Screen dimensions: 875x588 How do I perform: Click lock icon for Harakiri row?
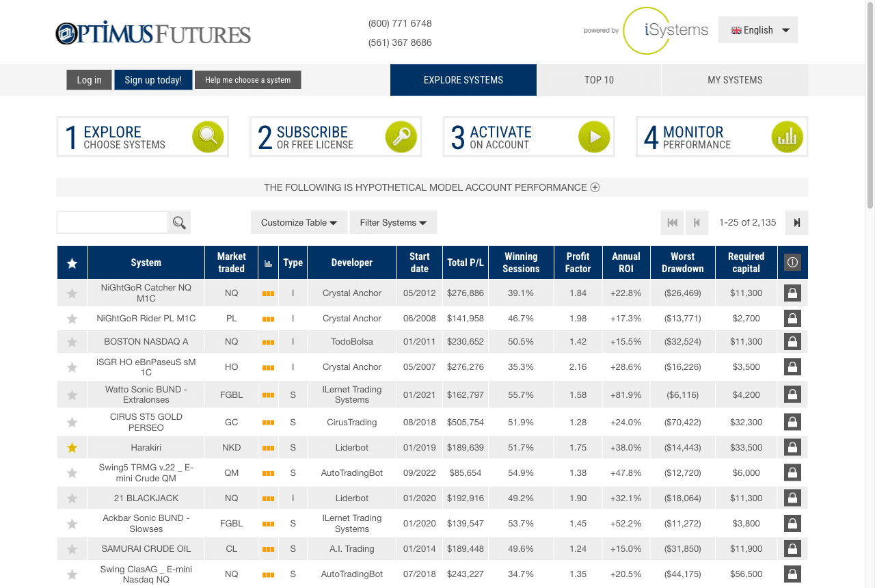pos(792,448)
